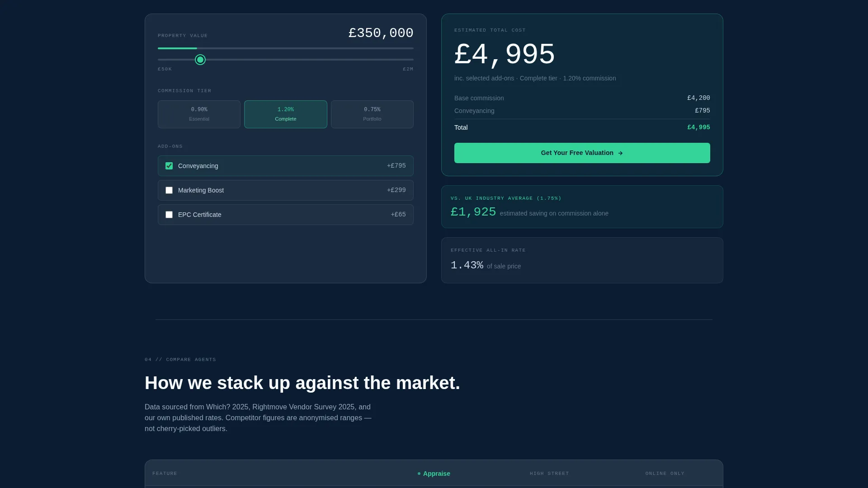Click the Appraise column header
868x488 pixels.
click(x=434, y=474)
